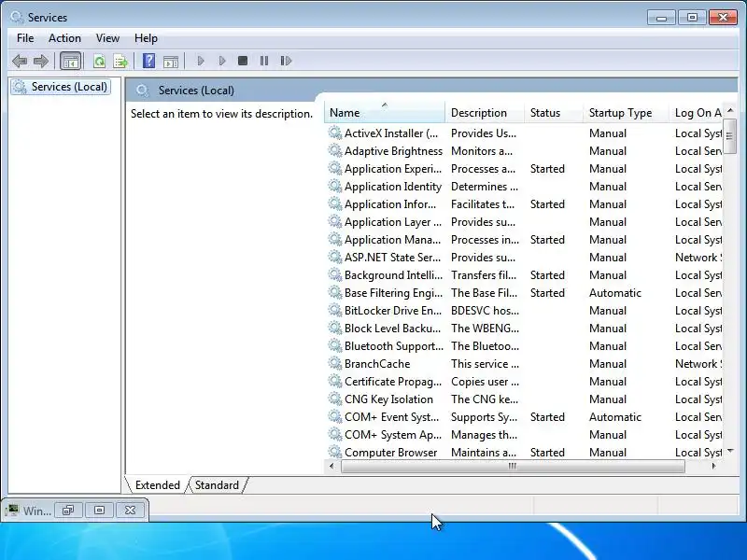The height and width of the screenshot is (560, 747).
Task: Open the Help menu
Action: pos(146,38)
